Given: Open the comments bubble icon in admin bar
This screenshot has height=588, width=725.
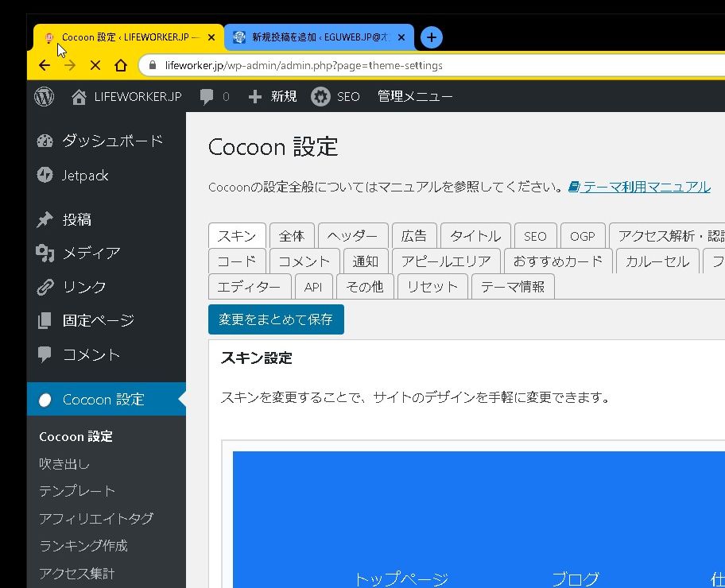Looking at the screenshot, I should [x=207, y=97].
